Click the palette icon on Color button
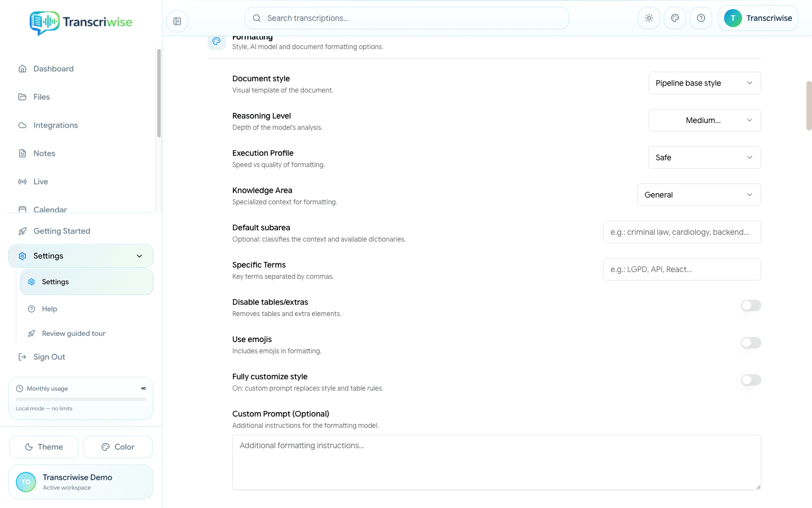The height and width of the screenshot is (508, 812). pyautogui.click(x=105, y=447)
